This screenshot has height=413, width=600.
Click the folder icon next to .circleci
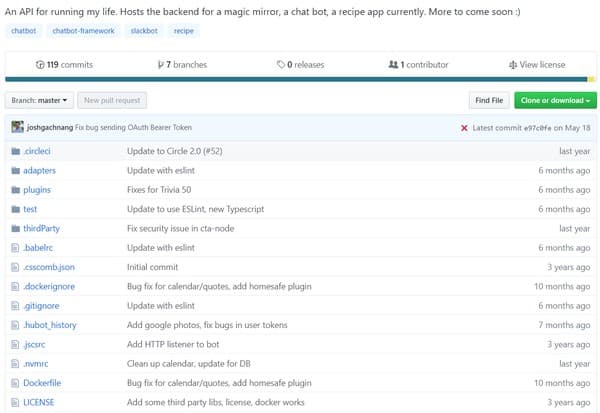tap(15, 151)
